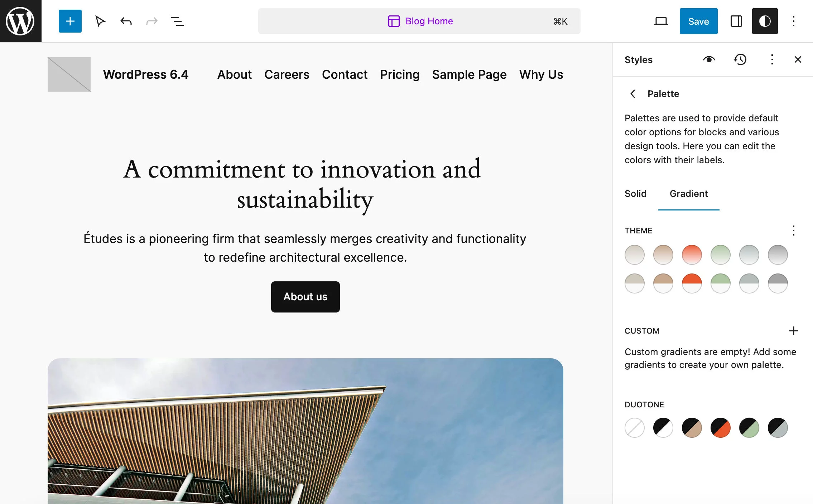Open Styles revisions history icon

(740, 59)
